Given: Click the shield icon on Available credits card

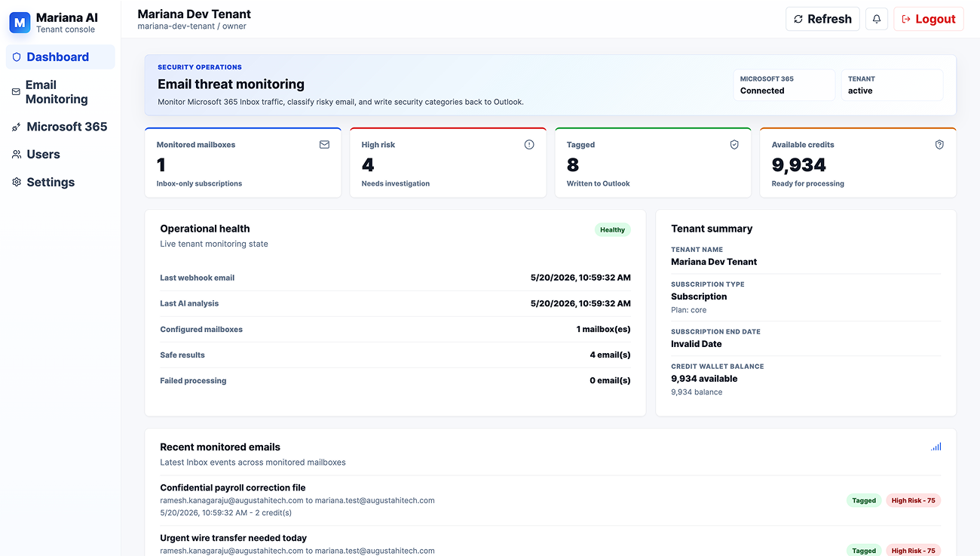Looking at the screenshot, I should tap(939, 145).
